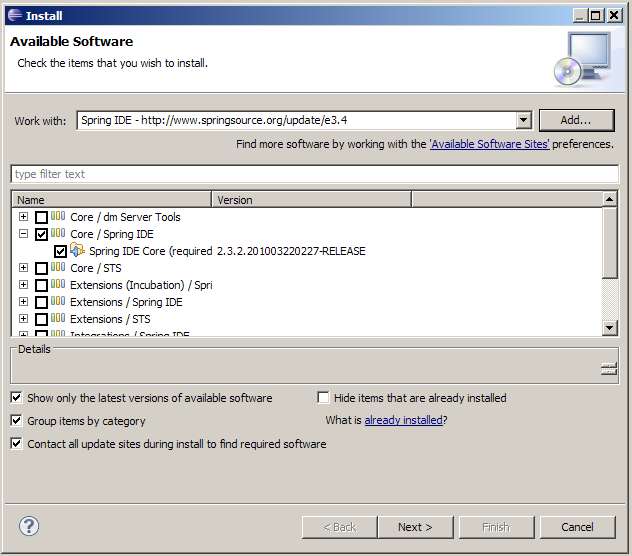Click the Details panel expand icon
This screenshot has width=632, height=556.
(x=609, y=369)
